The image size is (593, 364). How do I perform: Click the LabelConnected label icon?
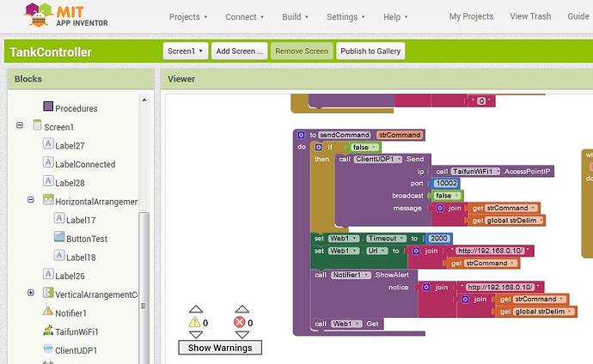point(48,162)
